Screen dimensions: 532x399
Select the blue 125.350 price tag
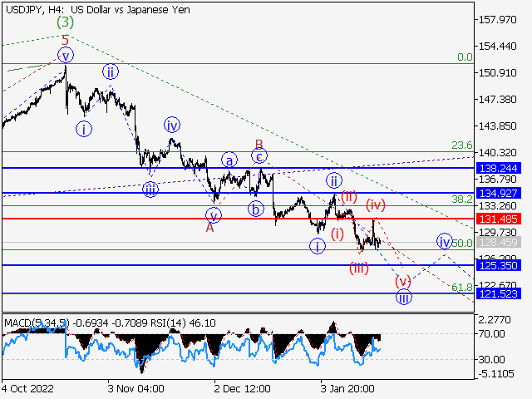498,265
